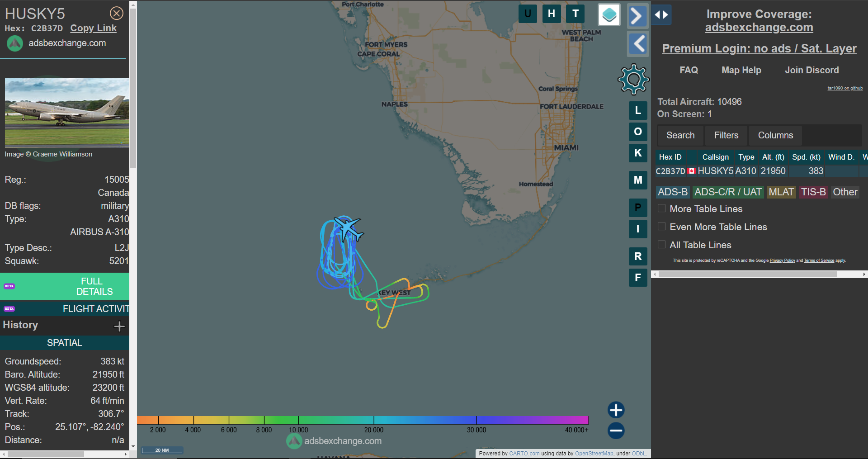This screenshot has height=459, width=868.
Task: Toggle the ADS-B source filter
Action: 673,192
